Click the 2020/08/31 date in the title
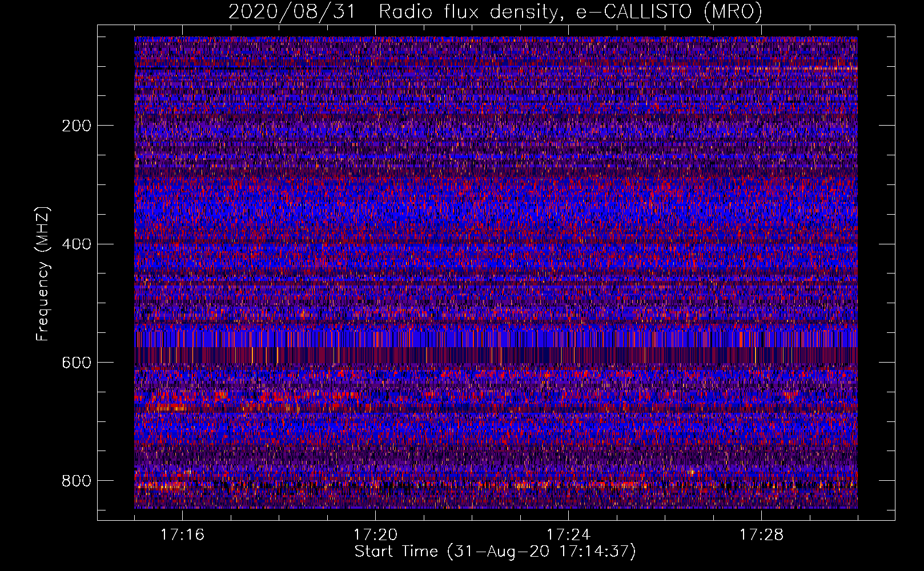 [x=291, y=12]
